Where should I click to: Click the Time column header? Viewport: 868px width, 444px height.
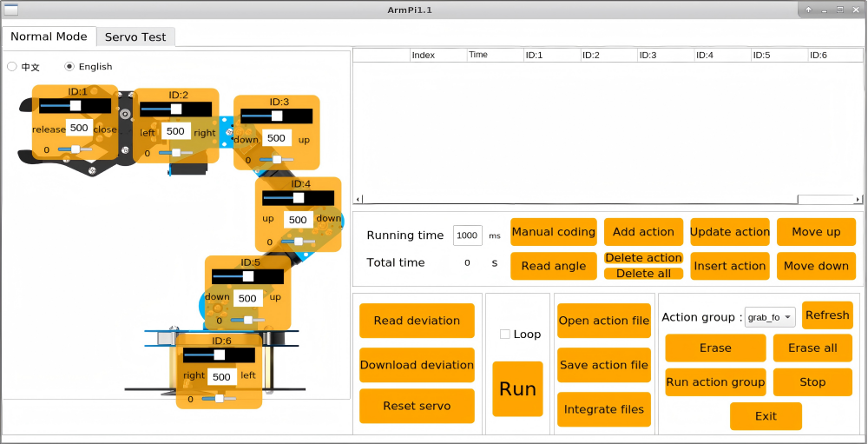click(x=496, y=55)
